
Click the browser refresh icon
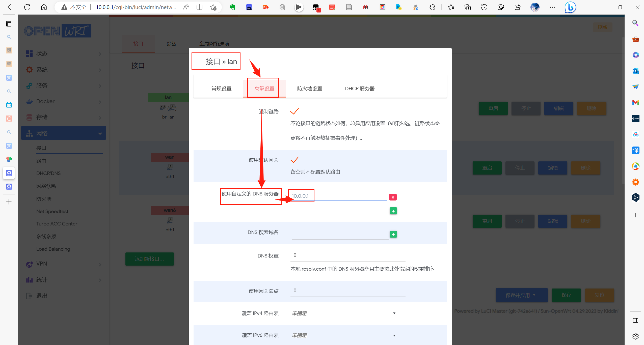click(x=27, y=7)
